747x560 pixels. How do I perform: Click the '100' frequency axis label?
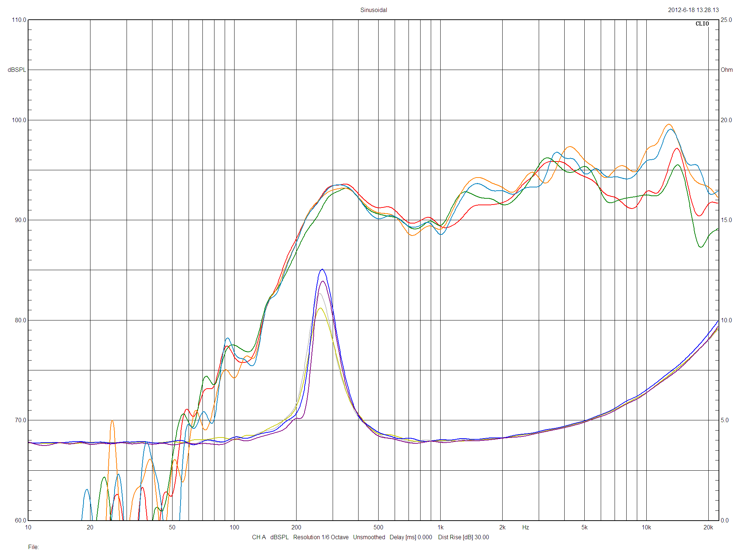click(x=234, y=527)
